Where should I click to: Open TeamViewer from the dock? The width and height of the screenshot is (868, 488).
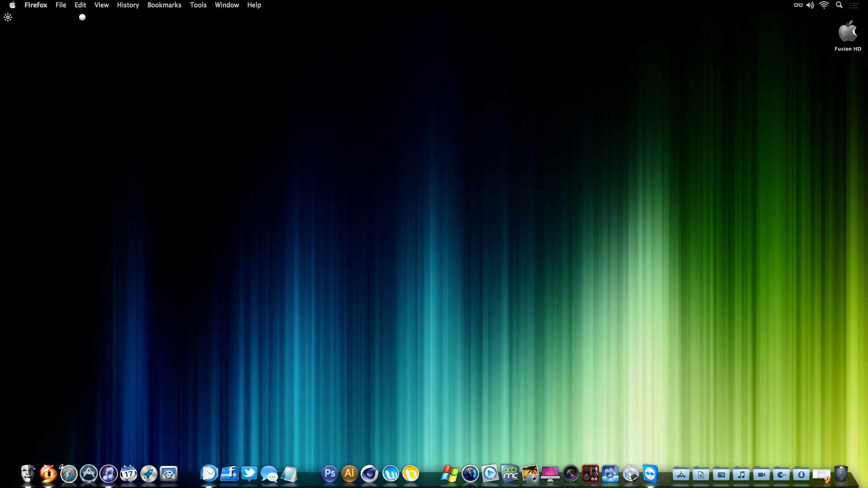(651, 474)
